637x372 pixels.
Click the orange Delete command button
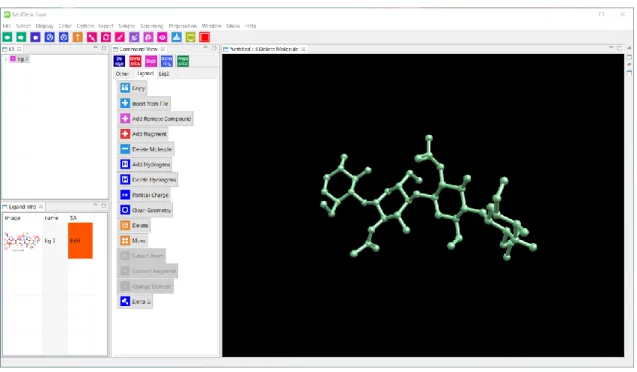click(134, 225)
